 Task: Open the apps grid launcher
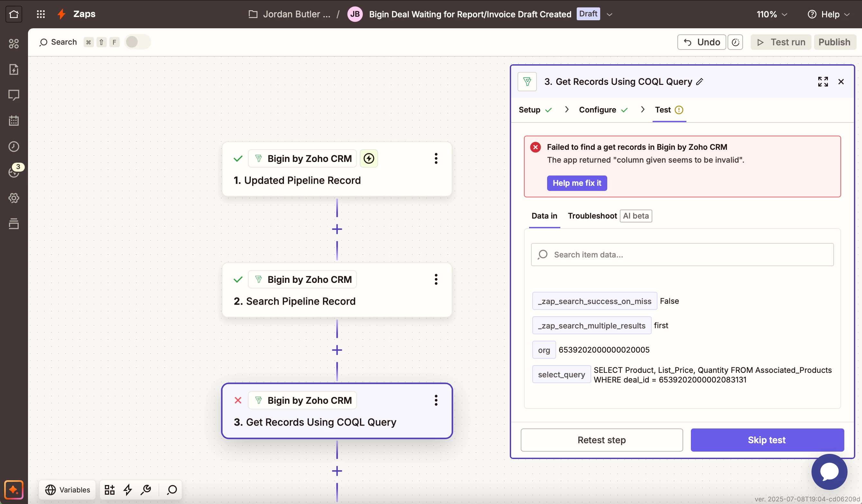click(41, 14)
